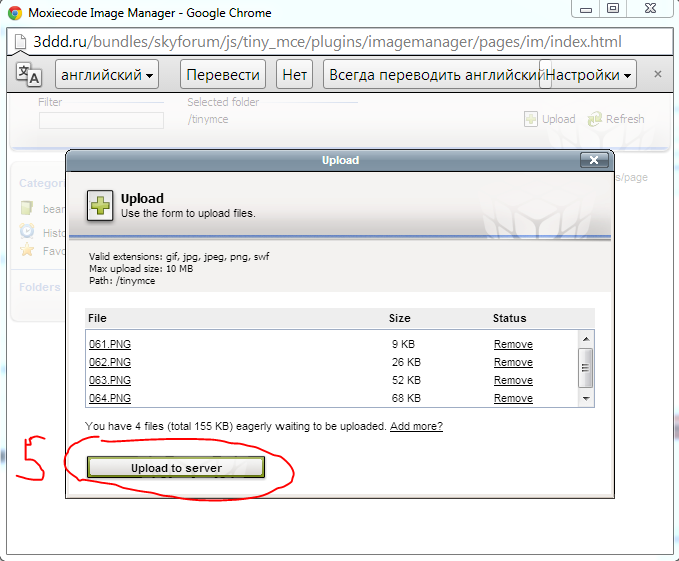Click the file list scroll up arrow
This screenshot has height=561, width=679.
[x=586, y=339]
